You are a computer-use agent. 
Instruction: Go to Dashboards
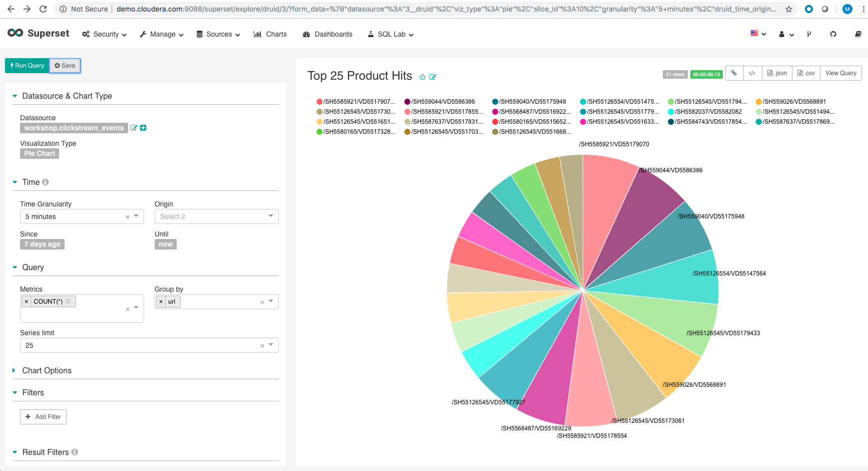328,34
